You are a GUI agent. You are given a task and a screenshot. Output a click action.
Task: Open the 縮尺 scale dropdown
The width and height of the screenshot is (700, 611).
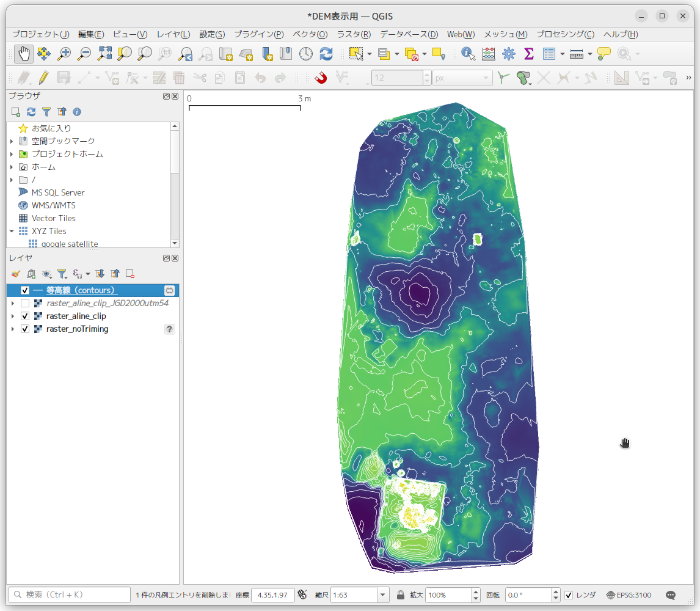[x=382, y=595]
